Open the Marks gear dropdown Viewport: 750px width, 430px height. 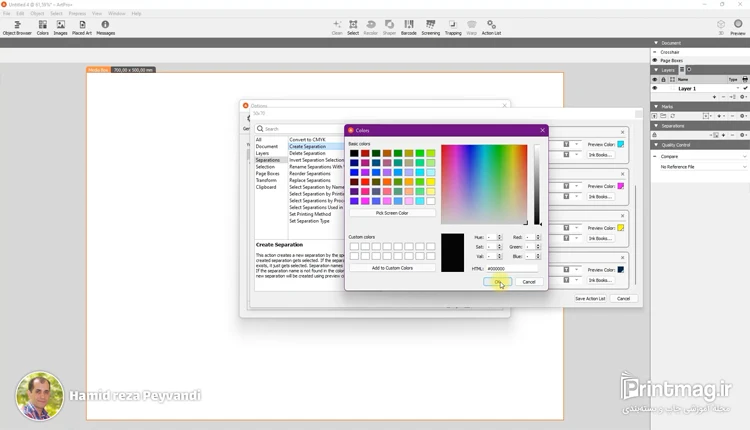(743, 116)
